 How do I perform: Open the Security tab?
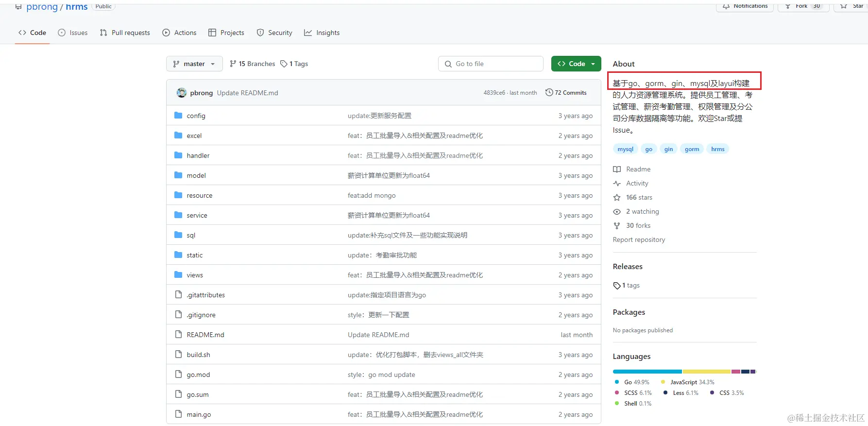click(x=274, y=33)
